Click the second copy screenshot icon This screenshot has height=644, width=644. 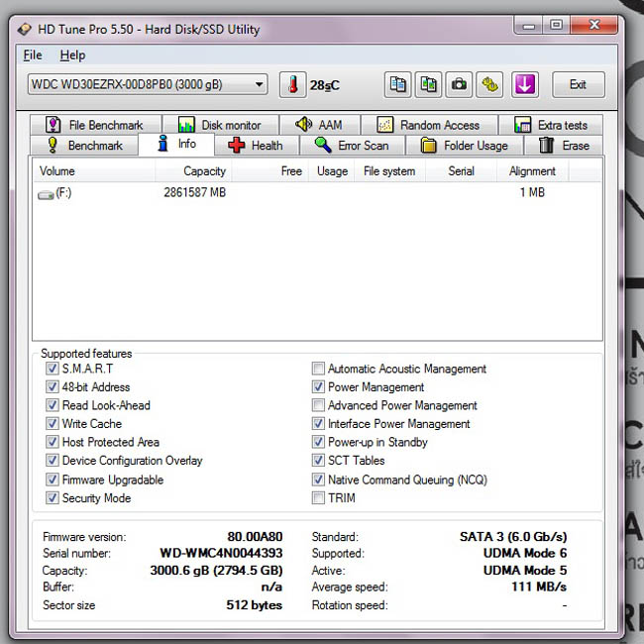pyautogui.click(x=428, y=85)
